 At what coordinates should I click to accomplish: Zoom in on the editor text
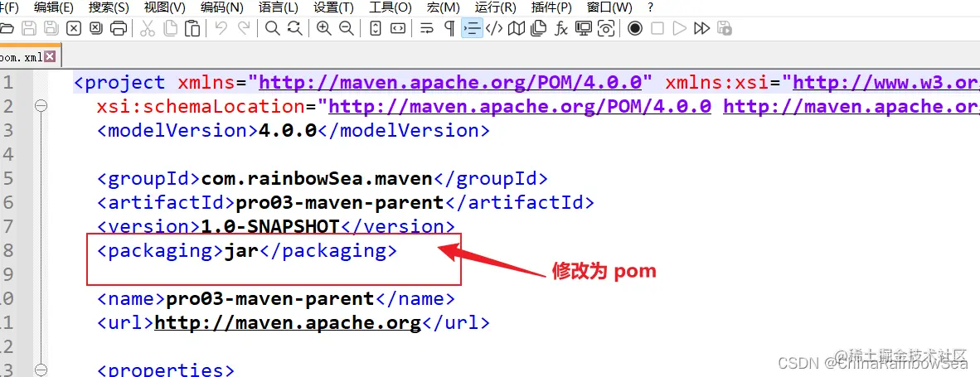323,29
